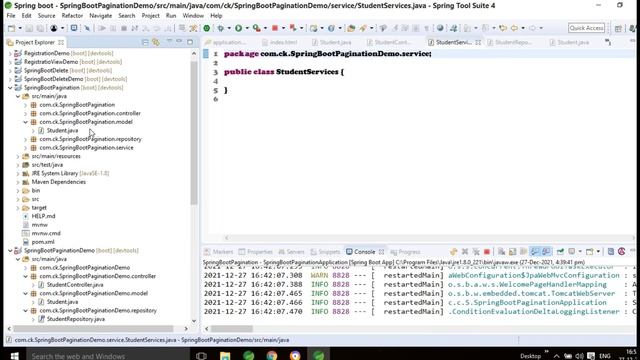Switch to the index.html editor tab
Image resolution: width=640 pixels, height=360 pixels.
(x=280, y=42)
